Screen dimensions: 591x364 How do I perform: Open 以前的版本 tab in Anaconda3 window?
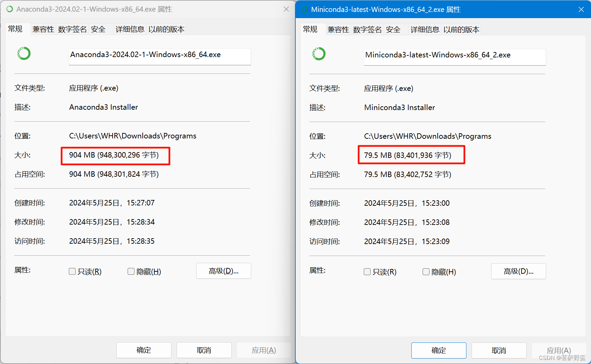[166, 29]
